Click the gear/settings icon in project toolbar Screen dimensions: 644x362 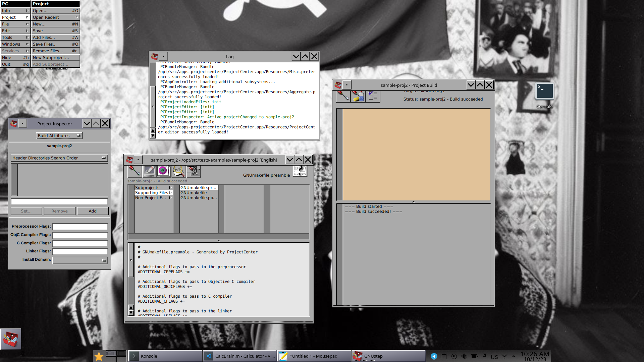point(194,172)
